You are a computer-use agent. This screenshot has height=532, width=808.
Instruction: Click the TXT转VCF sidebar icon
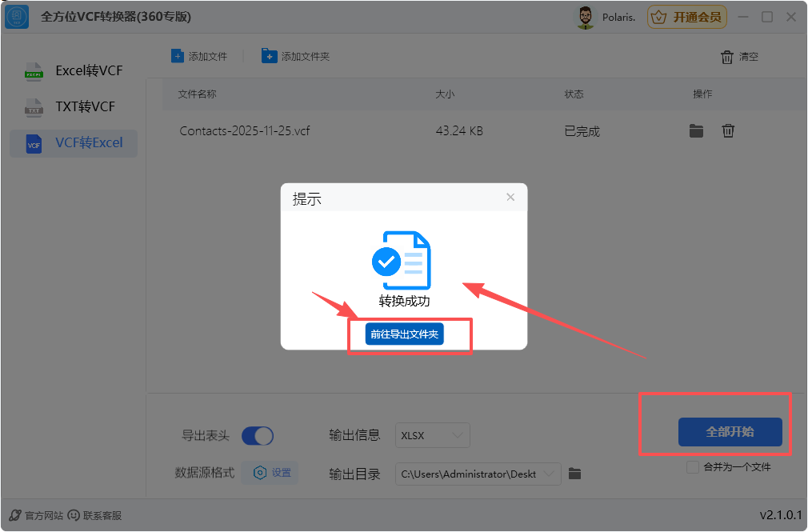[34, 106]
